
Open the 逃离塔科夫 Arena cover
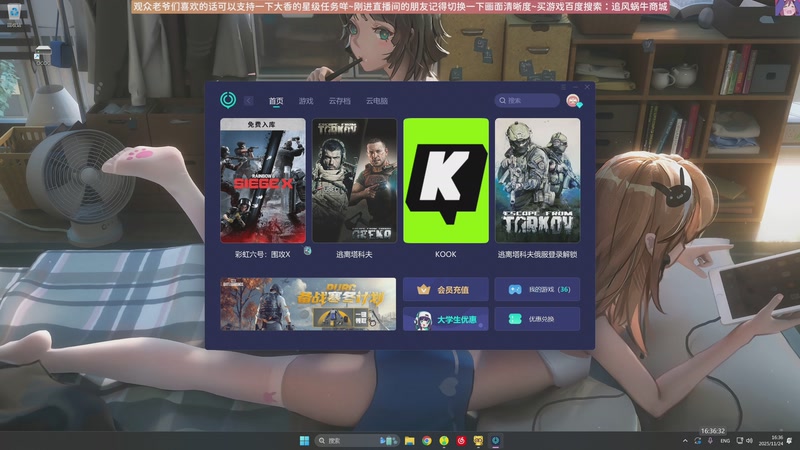coord(354,181)
